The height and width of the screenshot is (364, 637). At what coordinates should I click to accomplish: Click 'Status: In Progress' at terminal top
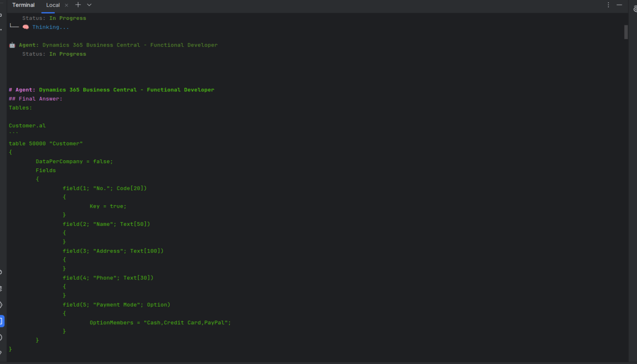pyautogui.click(x=54, y=18)
